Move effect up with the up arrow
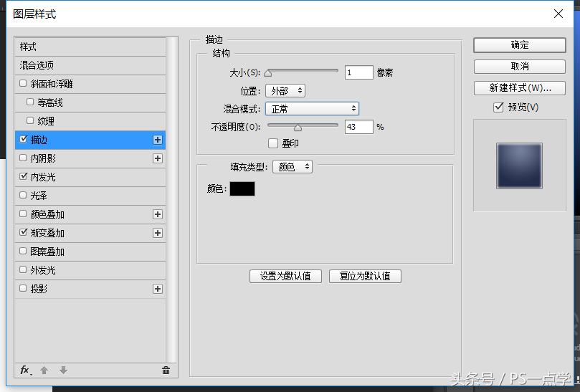The height and width of the screenshot is (392, 580). pyautogui.click(x=44, y=371)
